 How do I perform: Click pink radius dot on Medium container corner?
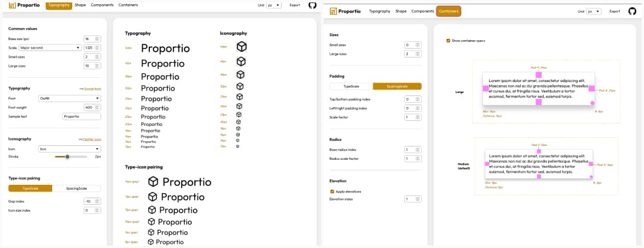(x=592, y=179)
